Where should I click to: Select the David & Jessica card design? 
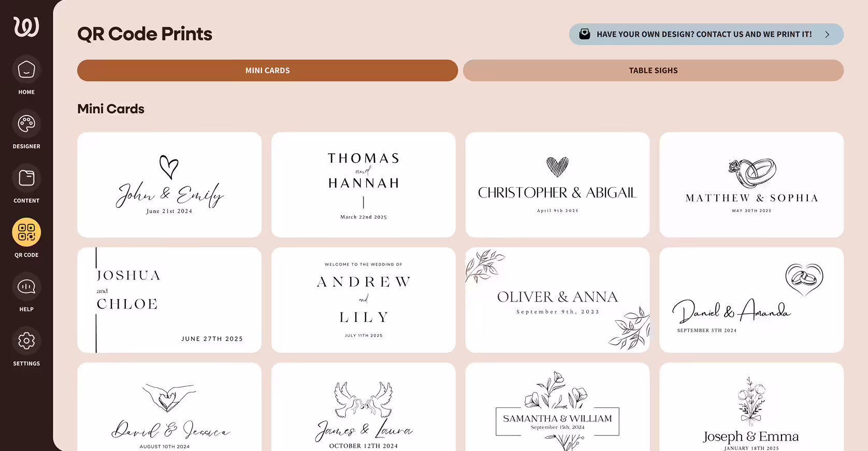[169, 407]
